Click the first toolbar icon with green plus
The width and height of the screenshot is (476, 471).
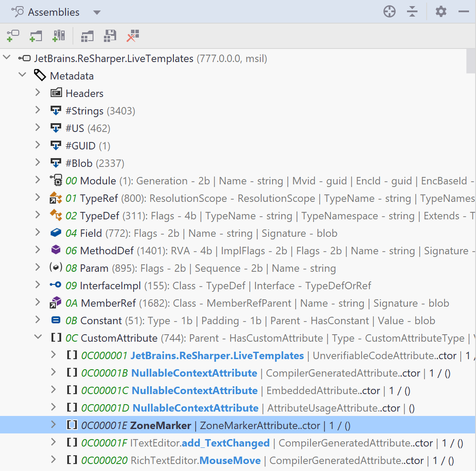(13, 36)
